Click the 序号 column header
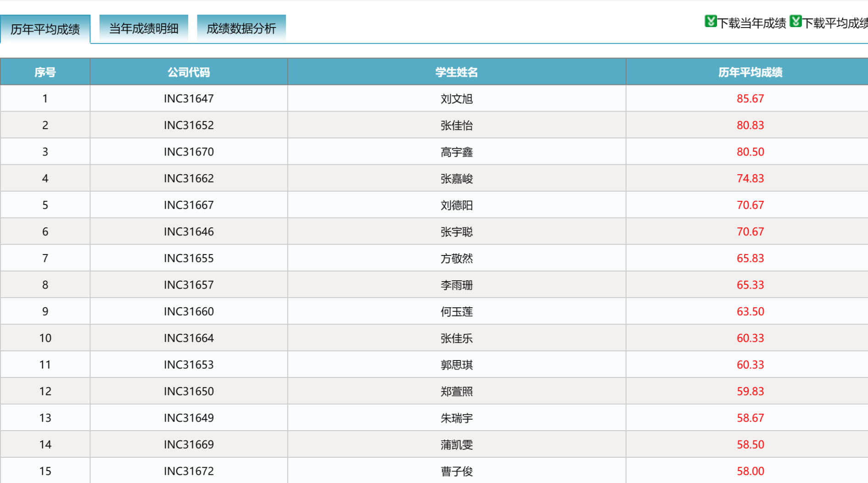The height and width of the screenshot is (483, 868). 45,72
